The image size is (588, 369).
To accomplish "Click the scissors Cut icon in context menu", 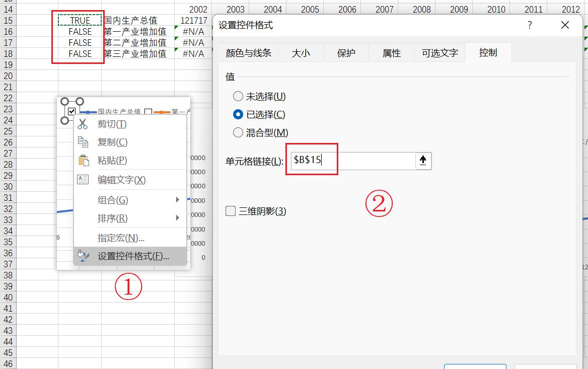I will coord(83,124).
